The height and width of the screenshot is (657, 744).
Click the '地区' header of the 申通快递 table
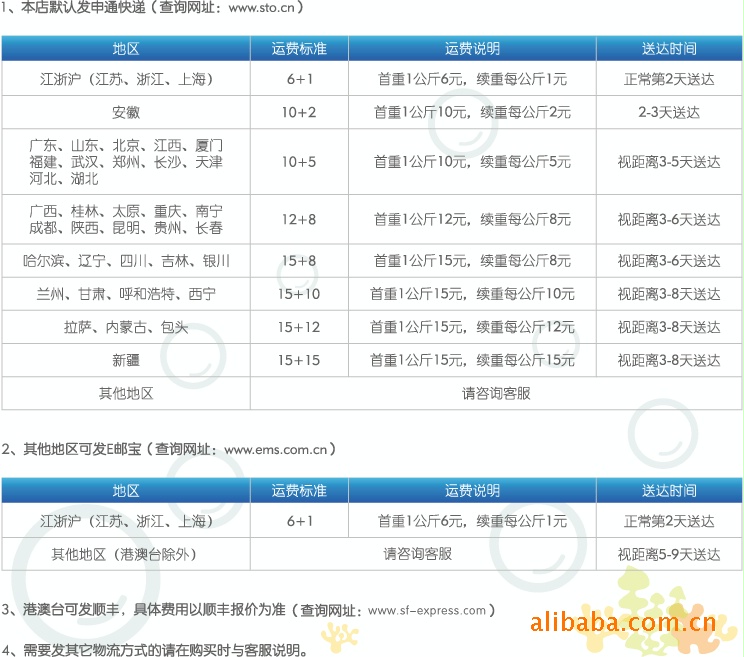coord(126,48)
